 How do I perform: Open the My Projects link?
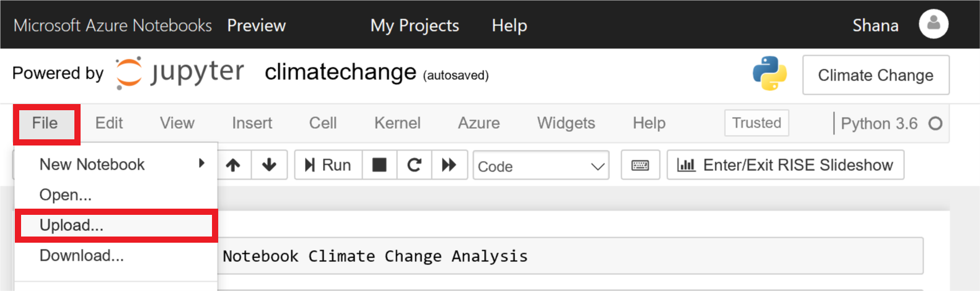tap(415, 25)
